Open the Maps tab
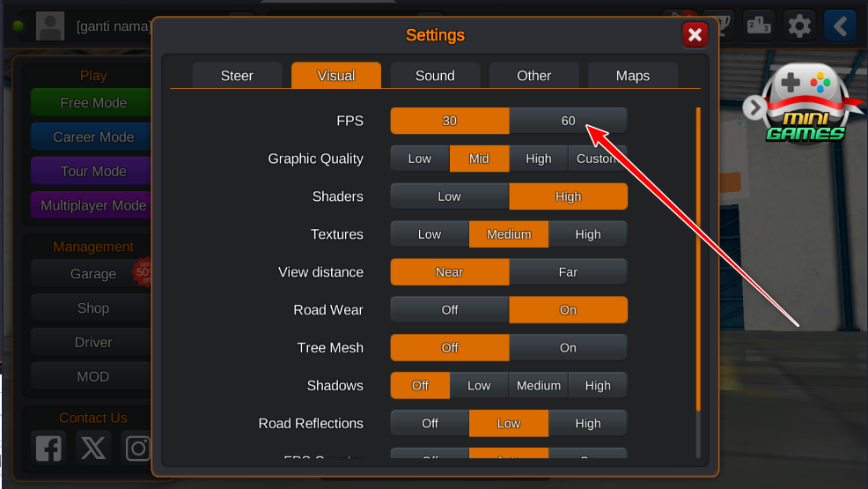Viewport: 868px width, 489px height. (x=633, y=75)
